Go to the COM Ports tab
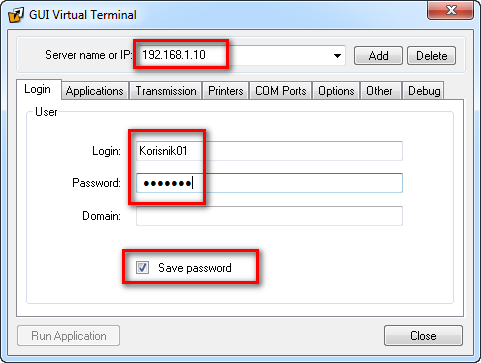 click(281, 91)
